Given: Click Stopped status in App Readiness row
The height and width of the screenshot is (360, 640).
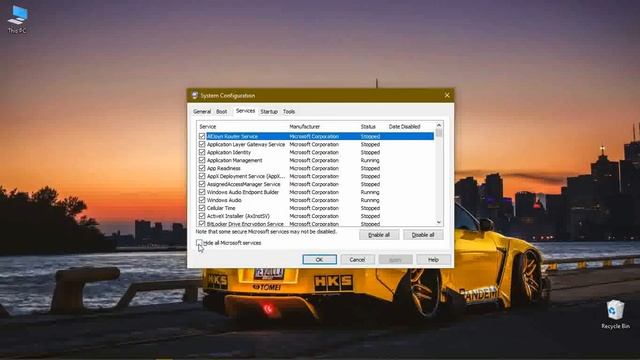Looking at the screenshot, I should tap(370, 168).
